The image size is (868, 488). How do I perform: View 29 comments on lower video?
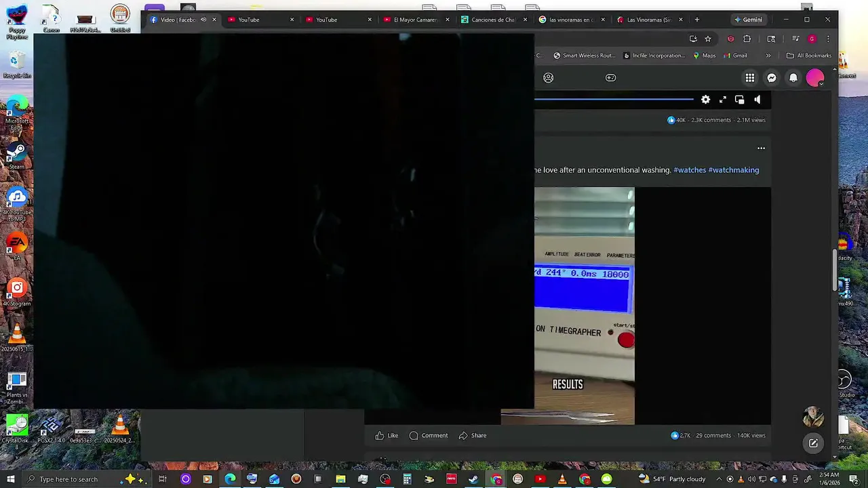coord(713,436)
